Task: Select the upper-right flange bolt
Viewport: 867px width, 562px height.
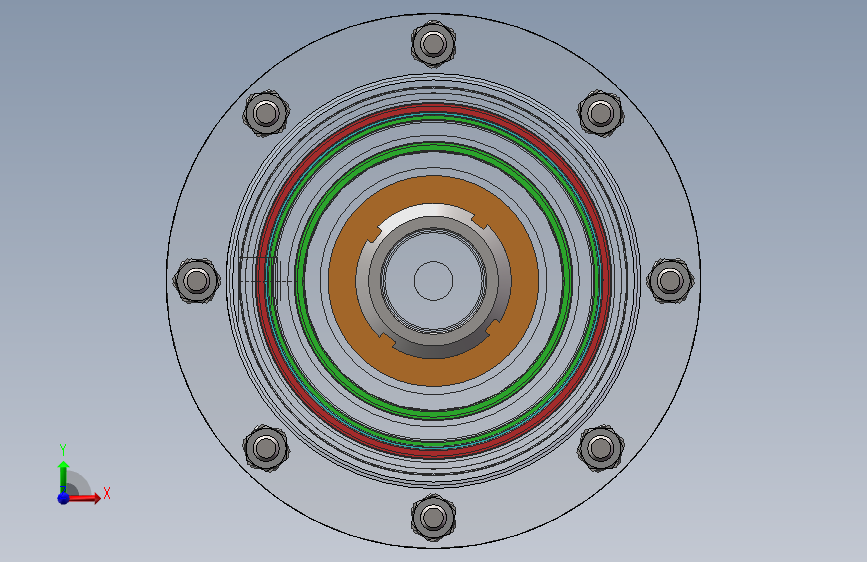Action: pos(601,113)
